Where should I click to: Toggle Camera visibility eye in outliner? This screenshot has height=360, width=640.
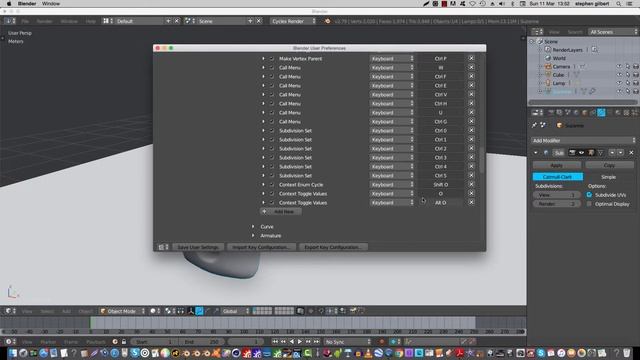click(x=619, y=67)
